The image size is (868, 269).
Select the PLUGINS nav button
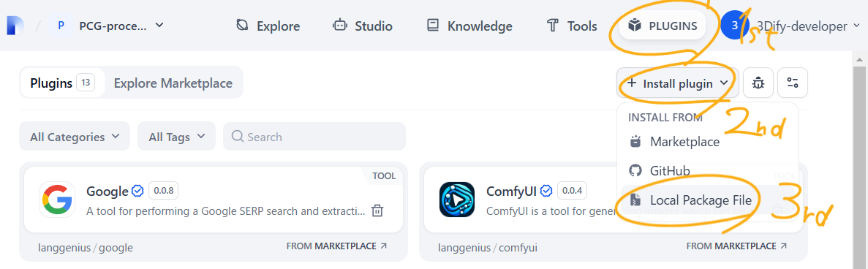pyautogui.click(x=663, y=26)
